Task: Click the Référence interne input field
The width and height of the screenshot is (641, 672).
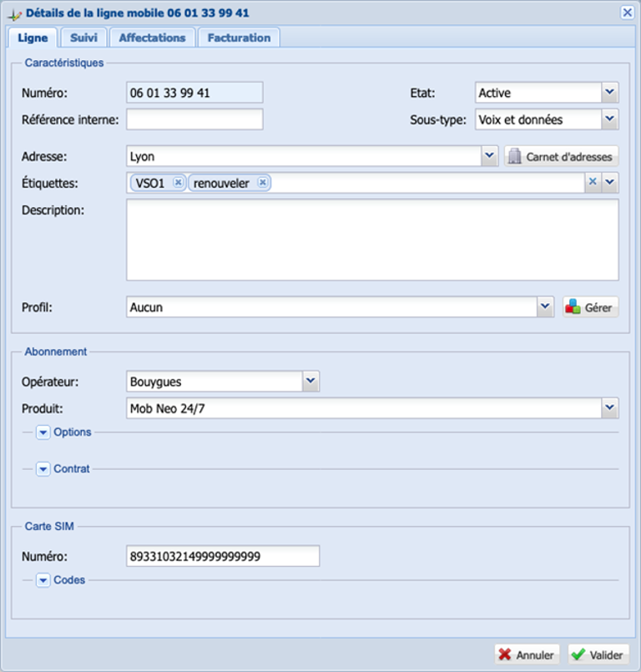Action: 194,119
